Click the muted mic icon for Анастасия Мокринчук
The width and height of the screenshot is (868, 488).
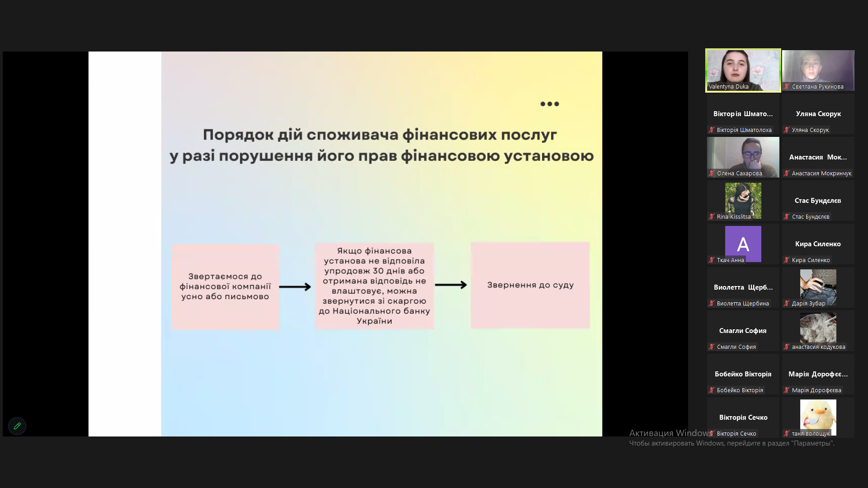[x=787, y=174]
